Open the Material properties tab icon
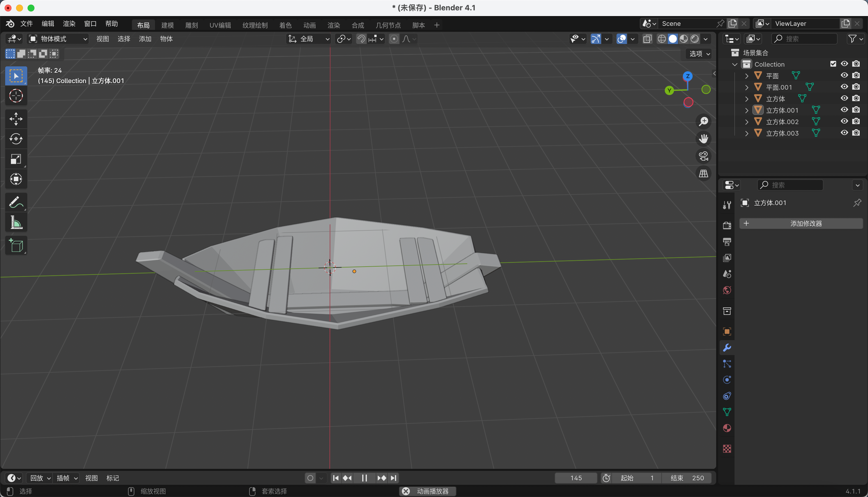This screenshot has height=497, width=868. 727,428
